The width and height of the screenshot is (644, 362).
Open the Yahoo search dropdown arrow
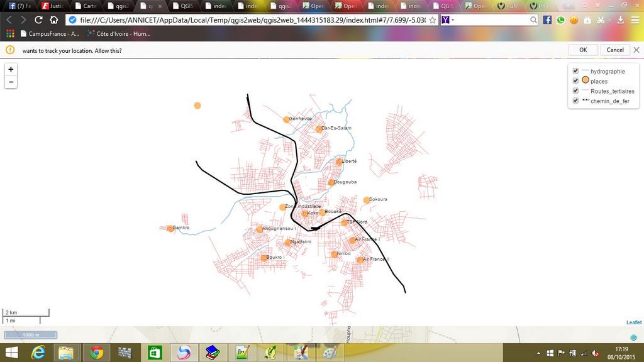pyautogui.click(x=452, y=19)
